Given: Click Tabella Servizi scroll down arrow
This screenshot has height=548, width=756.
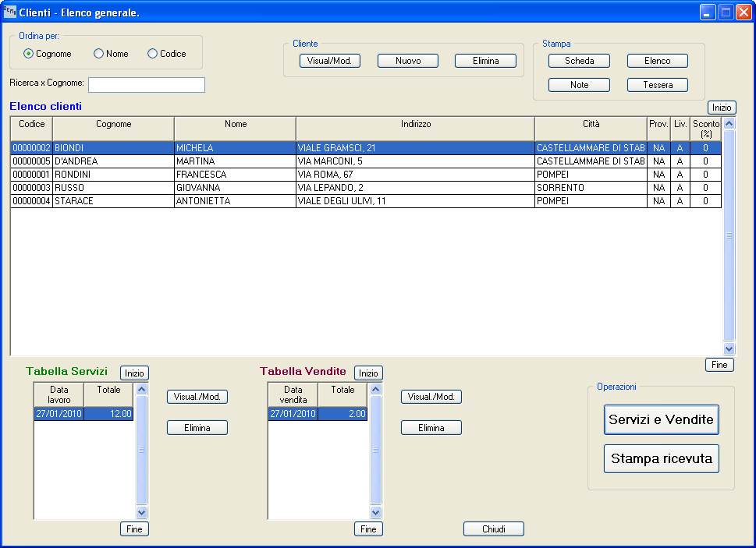Looking at the screenshot, I should coord(142,512).
